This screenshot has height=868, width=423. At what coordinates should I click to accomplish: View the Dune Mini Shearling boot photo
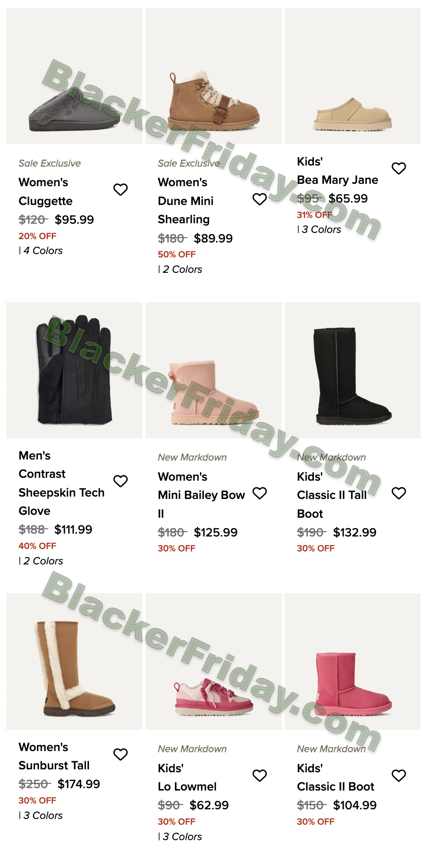(x=213, y=76)
